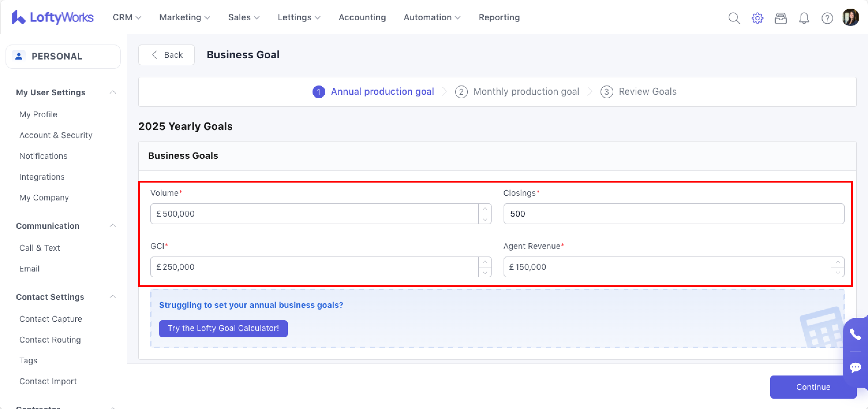Open Account & Security settings

pyautogui.click(x=56, y=135)
